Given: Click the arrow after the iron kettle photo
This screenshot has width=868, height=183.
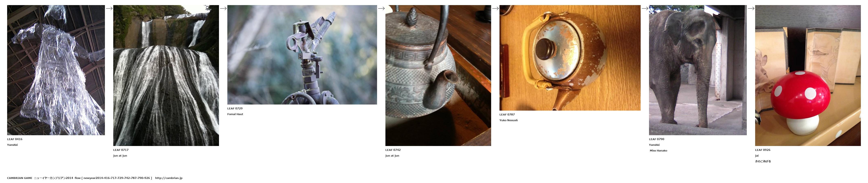Looking at the screenshot, I should click(495, 8).
